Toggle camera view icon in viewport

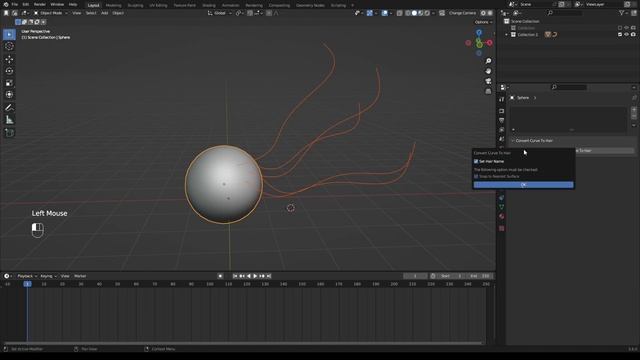(x=488, y=81)
